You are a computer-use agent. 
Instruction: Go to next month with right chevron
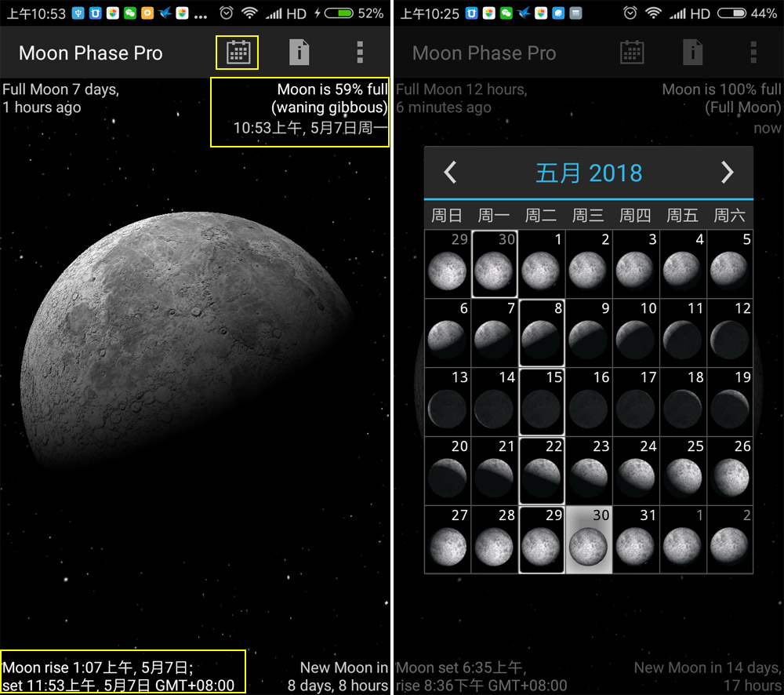click(x=727, y=172)
